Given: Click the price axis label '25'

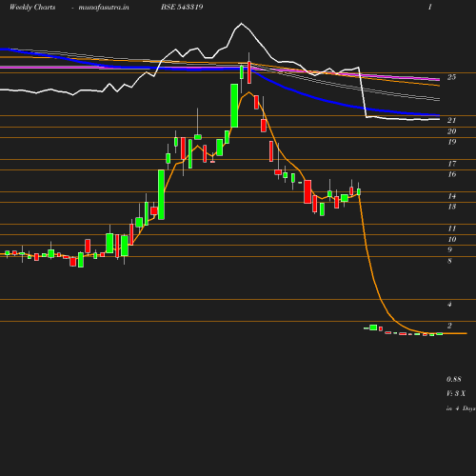Looking at the screenshot, I should pyautogui.click(x=451, y=77).
